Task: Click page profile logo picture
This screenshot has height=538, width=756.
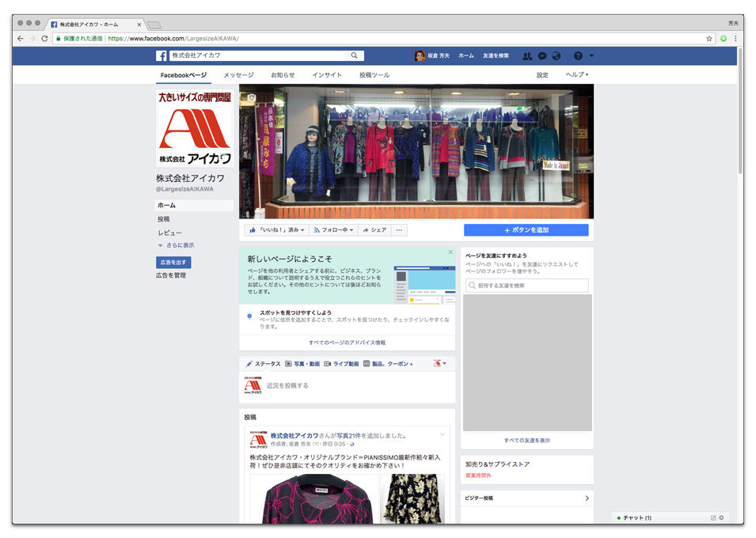Action: [195, 128]
